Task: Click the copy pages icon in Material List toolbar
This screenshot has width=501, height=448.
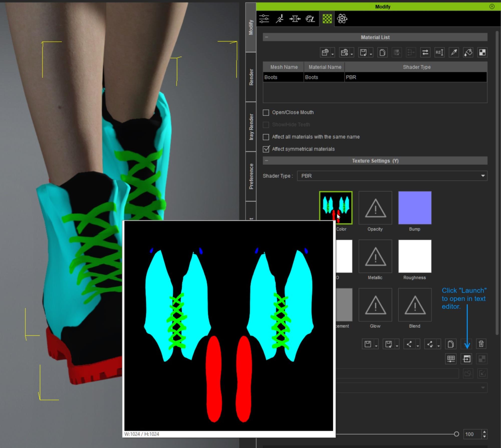Action: pyautogui.click(x=382, y=52)
